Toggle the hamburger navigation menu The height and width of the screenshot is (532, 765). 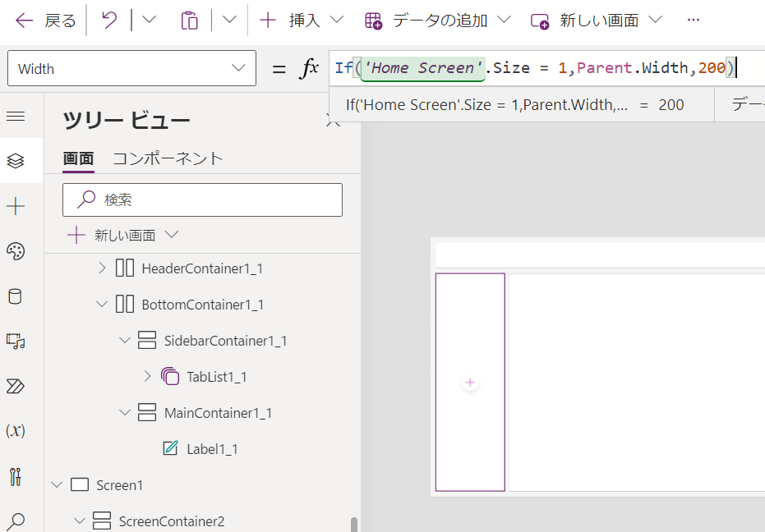click(16, 116)
